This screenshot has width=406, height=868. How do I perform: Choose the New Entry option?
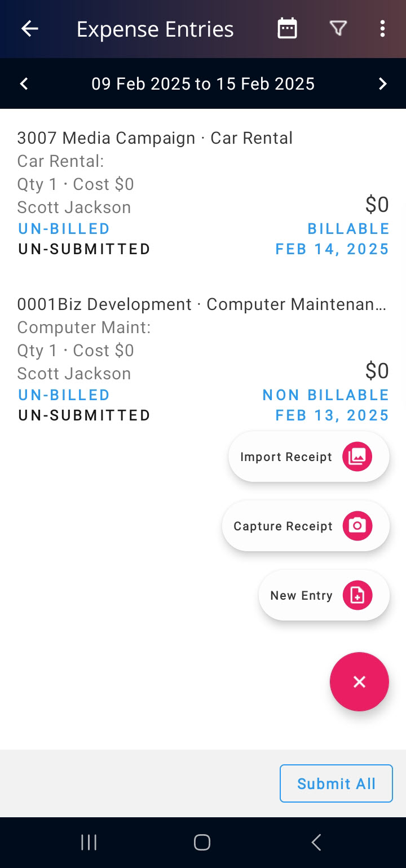324,595
